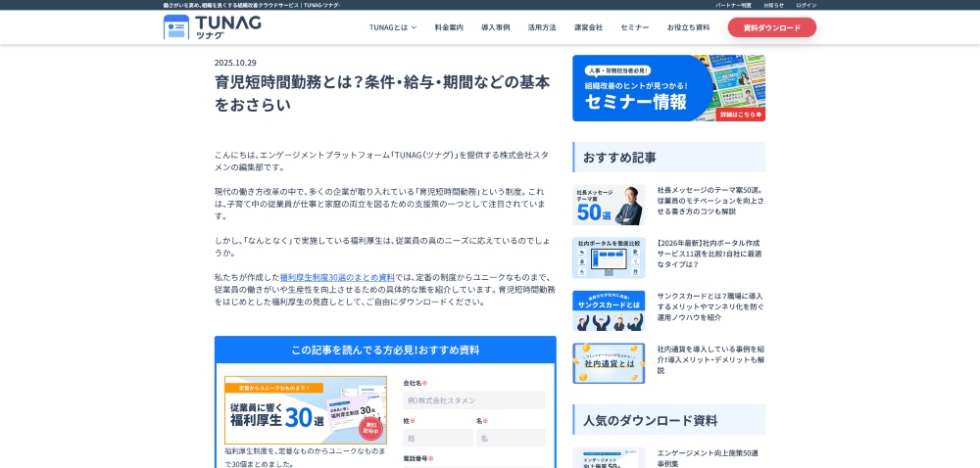This screenshot has height=468, width=980.
Task: Click 詳細はこちら on seminar banner
Action: point(740,115)
